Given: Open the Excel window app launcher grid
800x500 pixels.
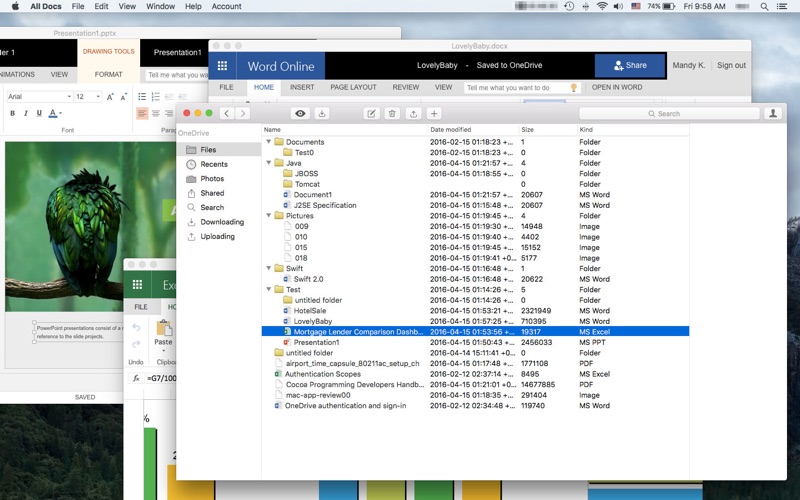Looking at the screenshot, I should coord(137,285).
